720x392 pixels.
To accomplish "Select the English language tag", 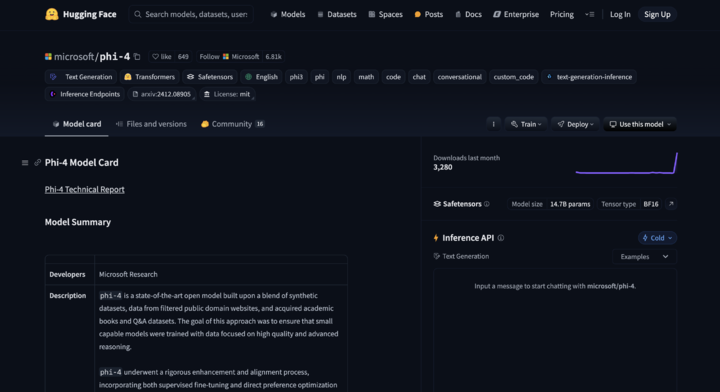I will tap(261, 77).
